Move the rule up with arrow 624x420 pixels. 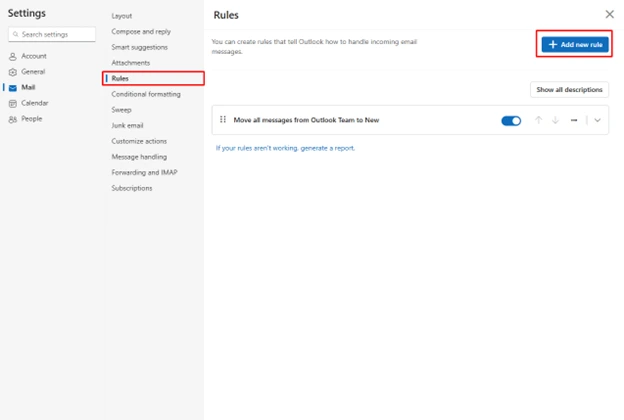[x=538, y=120]
